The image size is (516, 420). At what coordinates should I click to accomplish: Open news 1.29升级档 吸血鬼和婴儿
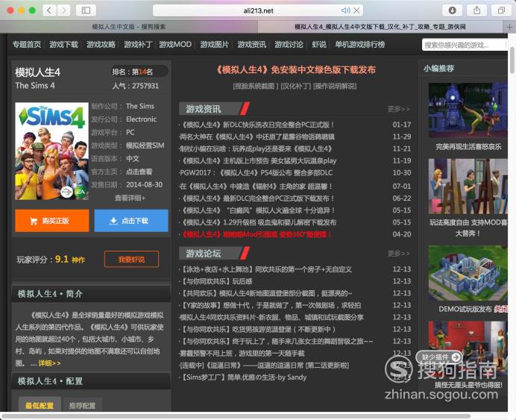pos(259,222)
